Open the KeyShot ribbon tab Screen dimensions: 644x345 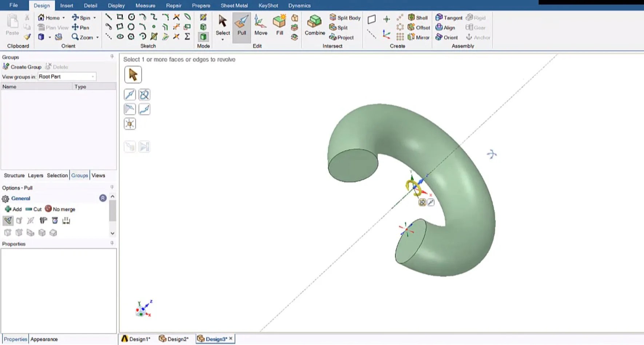pyautogui.click(x=268, y=5)
